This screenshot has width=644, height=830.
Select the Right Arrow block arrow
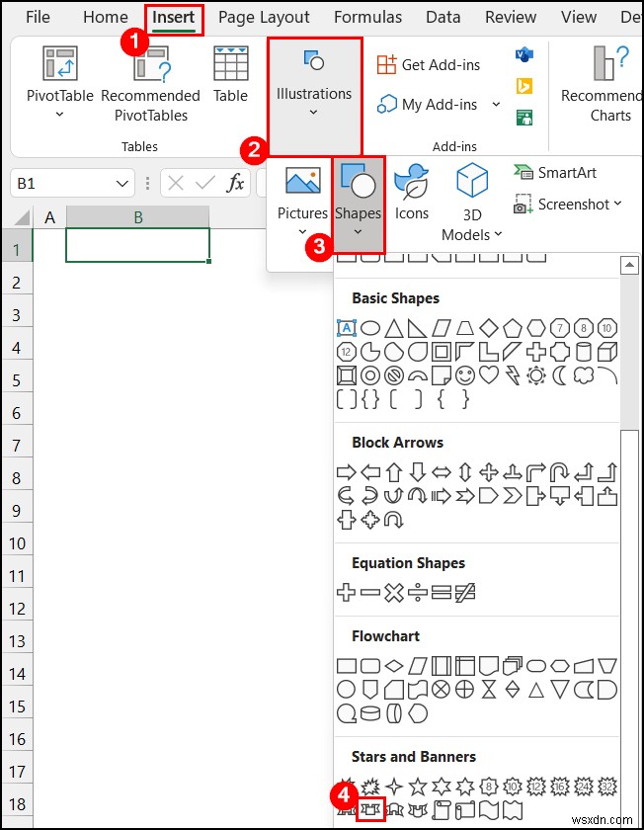pyautogui.click(x=346, y=472)
